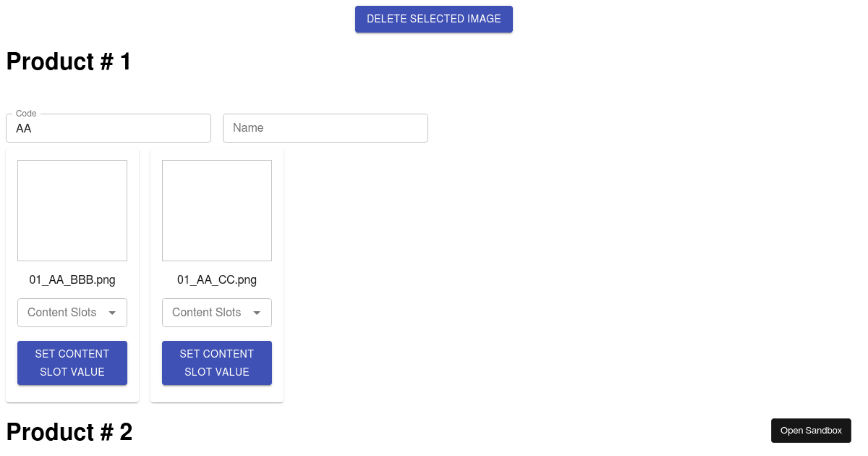Click into the Name text field
The image size is (868, 456).
coord(325,128)
